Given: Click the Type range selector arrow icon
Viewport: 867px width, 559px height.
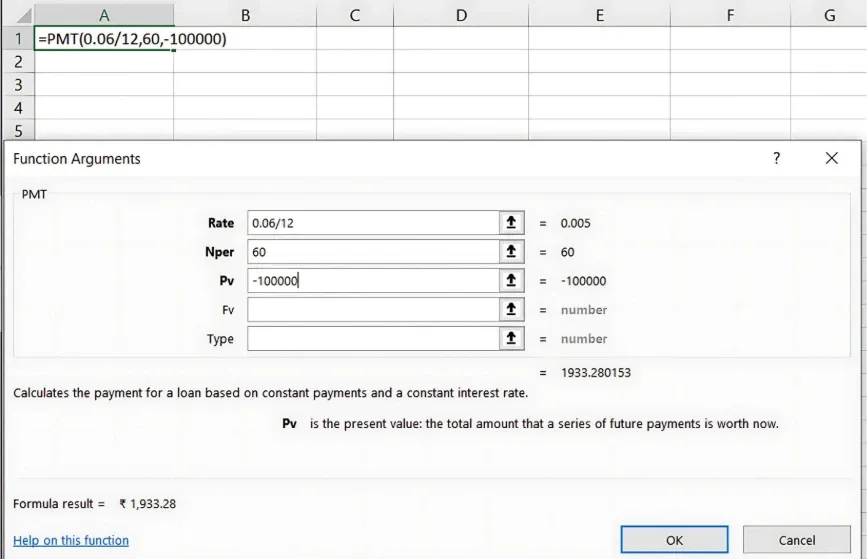Looking at the screenshot, I should (511, 339).
